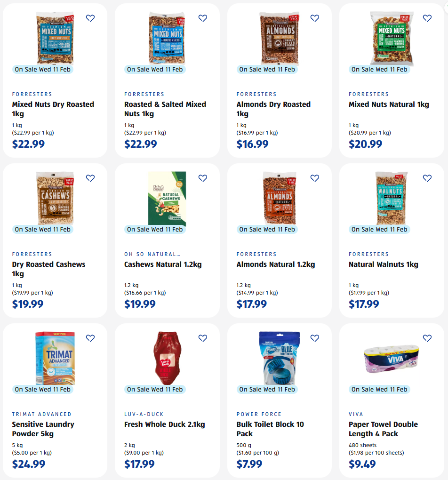Heart the Bulk Toilet Block 10 Pack

(x=315, y=338)
